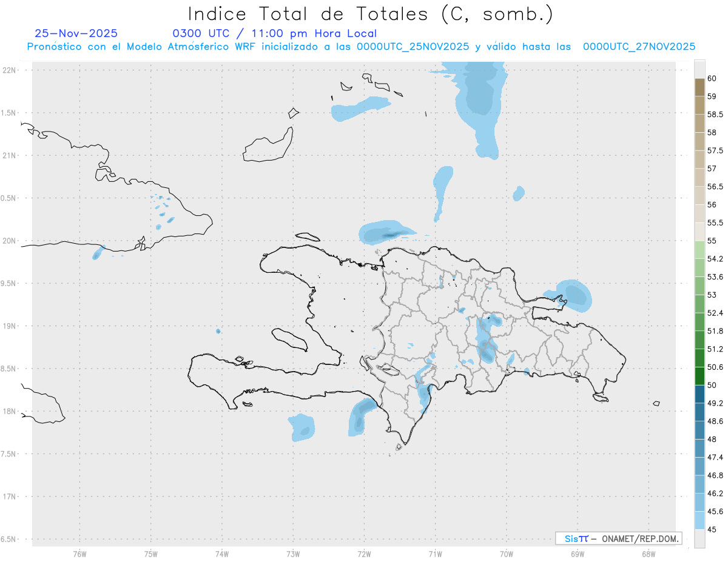Click the '57' color scale value
The height and width of the screenshot is (562, 728).
(712, 169)
